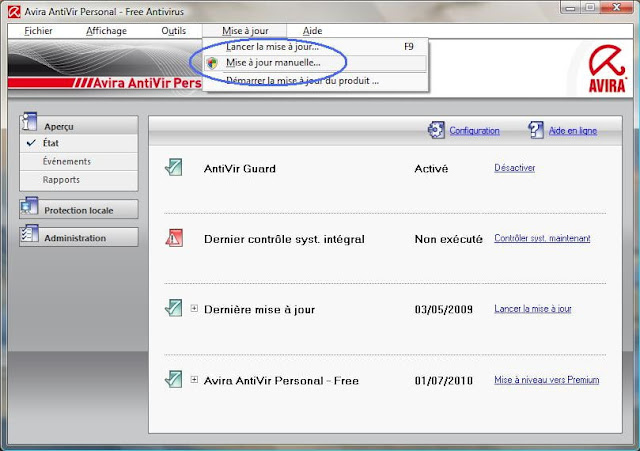Open the Configuration link
The width and height of the screenshot is (640, 451).
click(x=474, y=131)
